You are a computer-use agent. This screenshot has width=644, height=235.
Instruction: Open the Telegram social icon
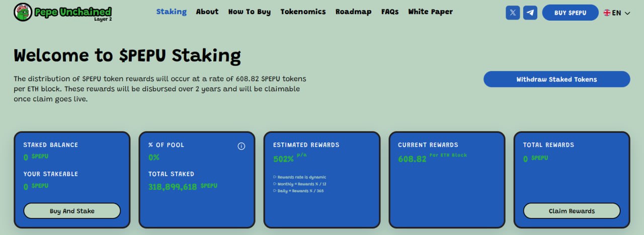[530, 13]
